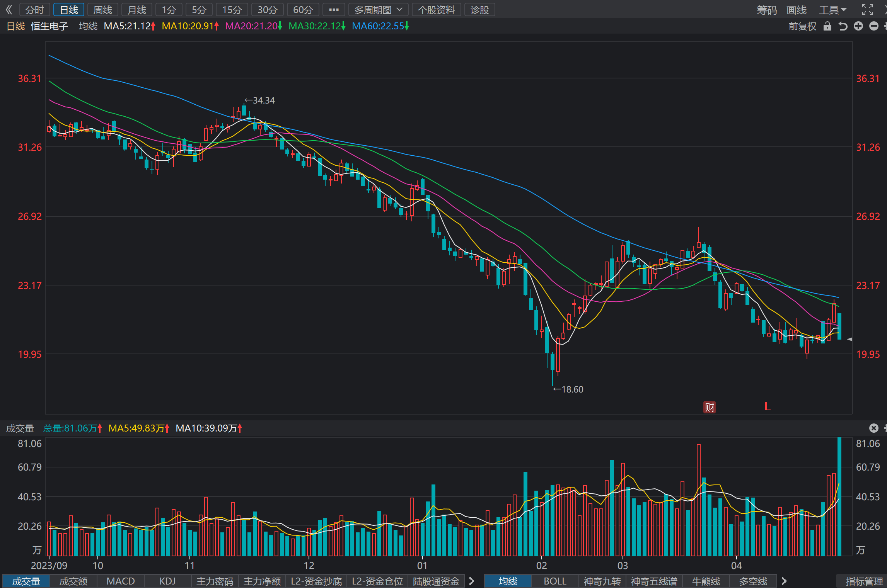Click MA10:20.91 yellow label
The image size is (887, 588).
[190, 26]
